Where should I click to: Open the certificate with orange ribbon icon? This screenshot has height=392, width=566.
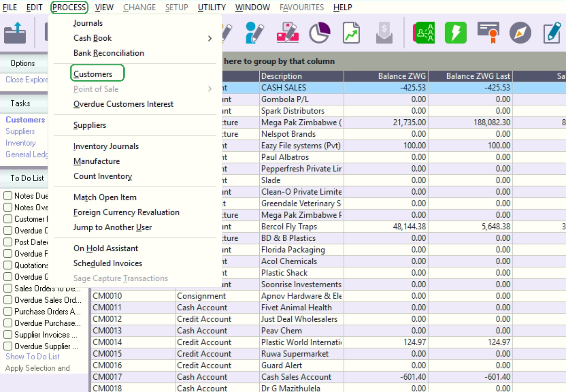488,33
